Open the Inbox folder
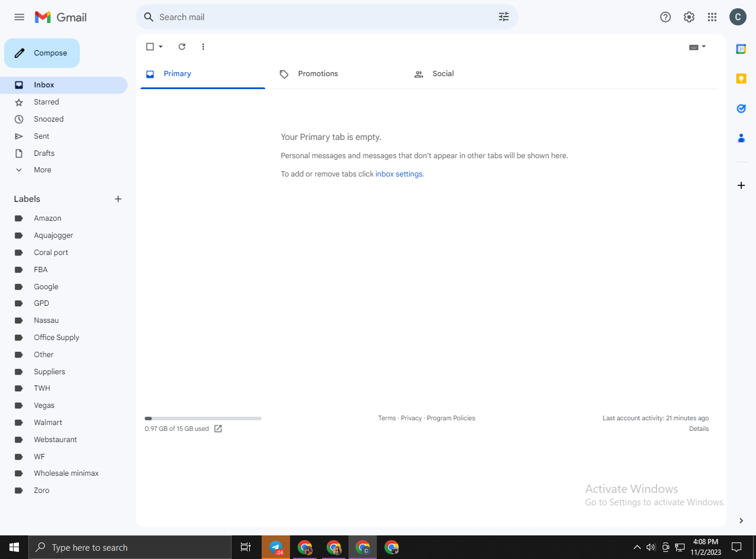The image size is (756, 559). tap(64, 85)
